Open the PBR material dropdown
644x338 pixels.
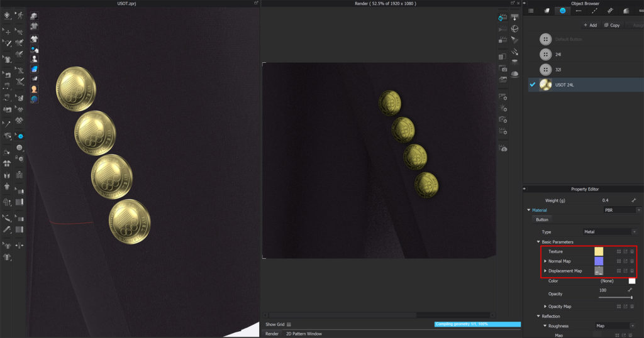(x=622, y=210)
